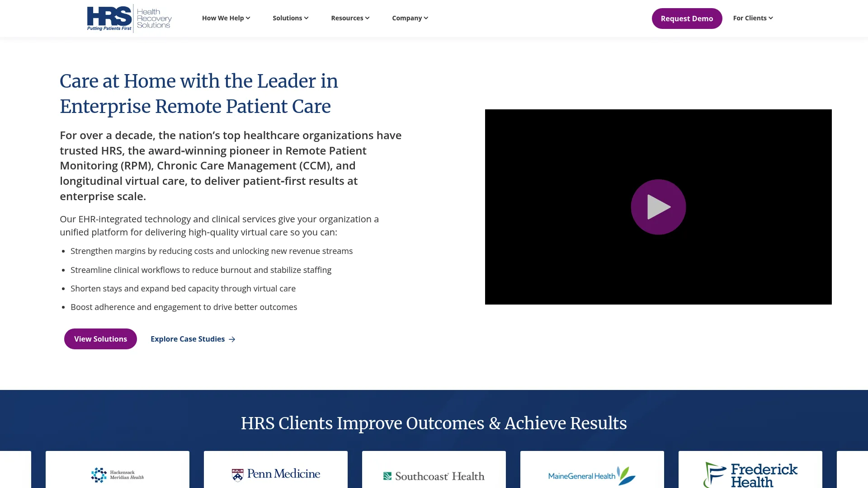
Task: Open the MaineGeneral Health client card
Action: pos(592,469)
